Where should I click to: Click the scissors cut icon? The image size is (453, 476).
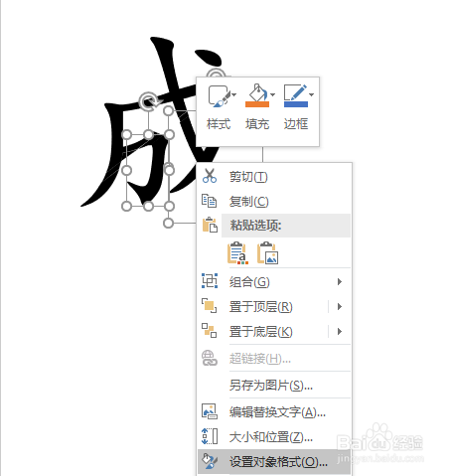(210, 176)
